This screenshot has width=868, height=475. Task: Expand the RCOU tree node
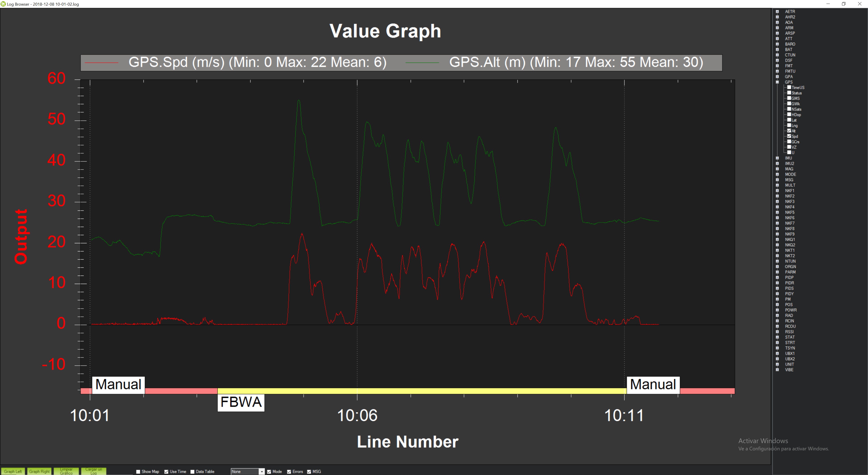[777, 326]
